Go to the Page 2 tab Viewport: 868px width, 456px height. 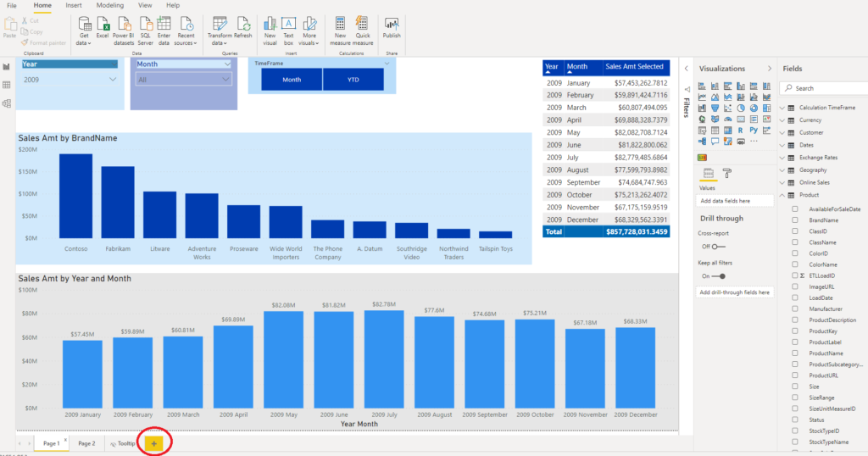pos(86,443)
